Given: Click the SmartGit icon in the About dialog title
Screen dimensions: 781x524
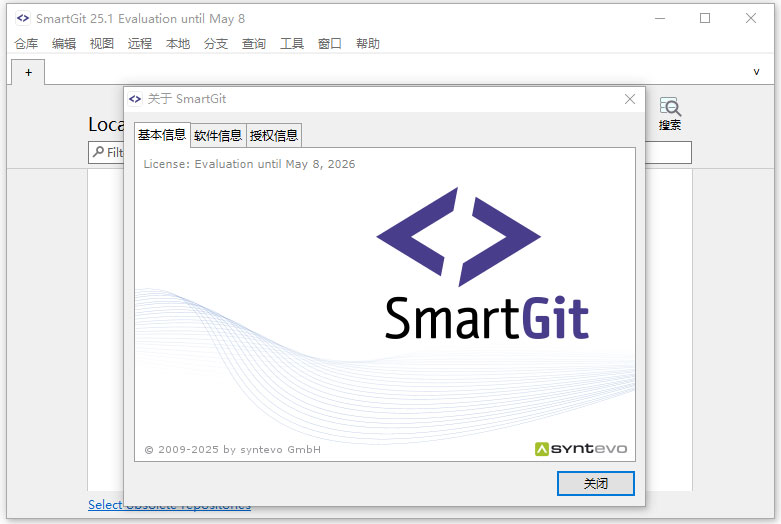Looking at the screenshot, I should point(135,99).
